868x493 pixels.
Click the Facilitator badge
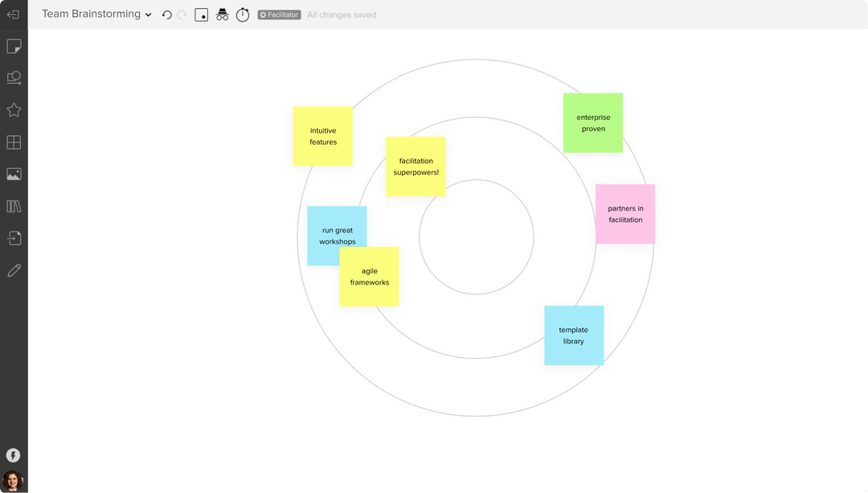point(279,15)
